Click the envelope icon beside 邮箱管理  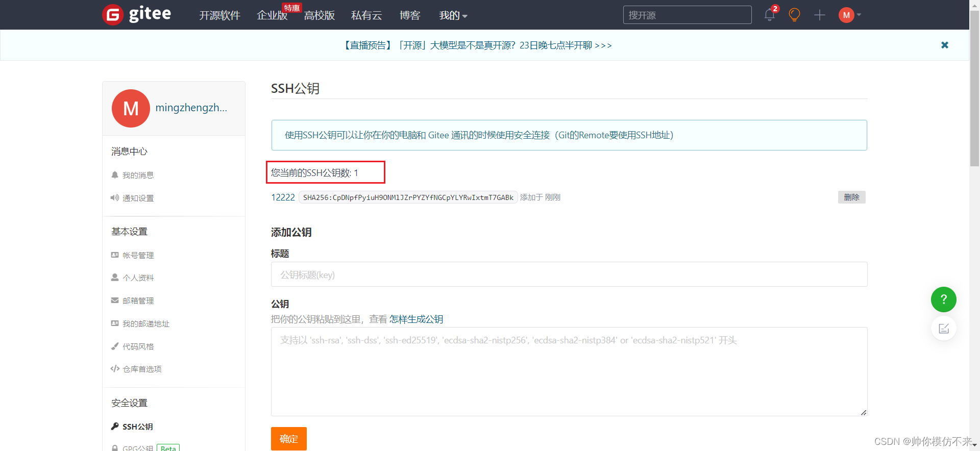(x=115, y=300)
